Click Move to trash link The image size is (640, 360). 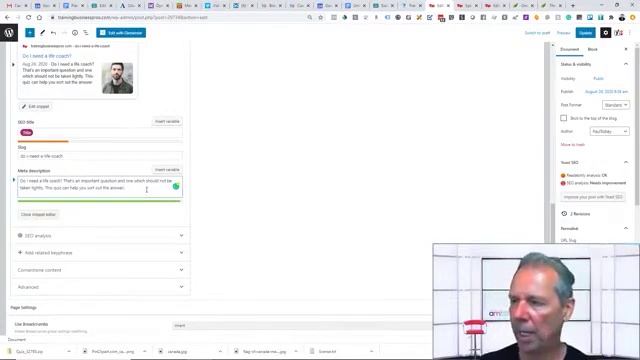tap(573, 144)
